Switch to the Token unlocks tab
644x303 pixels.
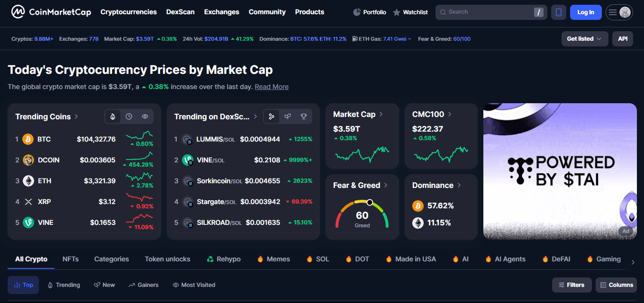point(167,259)
